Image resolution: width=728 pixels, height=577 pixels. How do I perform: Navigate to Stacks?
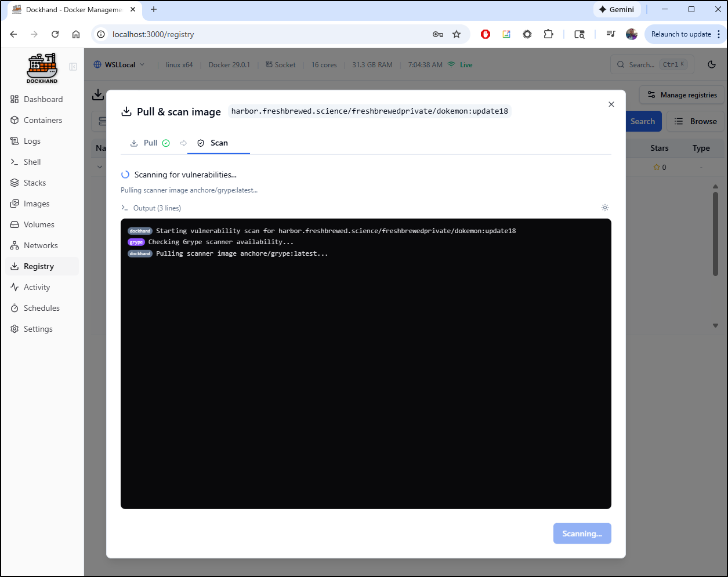tap(34, 183)
